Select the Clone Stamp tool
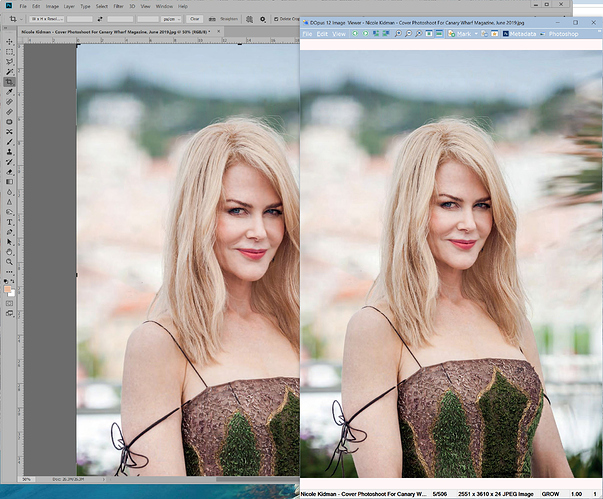Screen dimensions: 603x499 pos(9,152)
